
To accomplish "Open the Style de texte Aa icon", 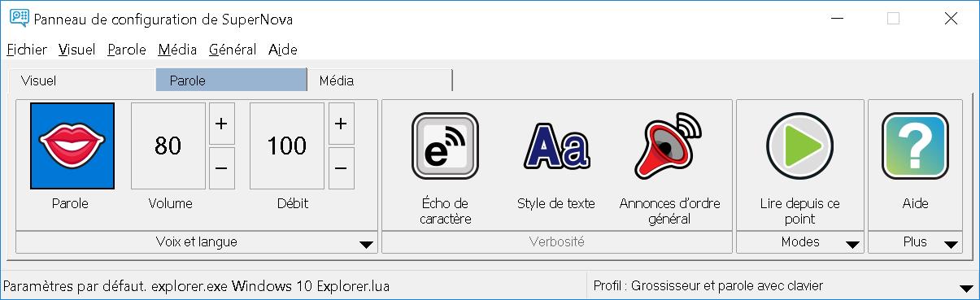I will (x=556, y=146).
